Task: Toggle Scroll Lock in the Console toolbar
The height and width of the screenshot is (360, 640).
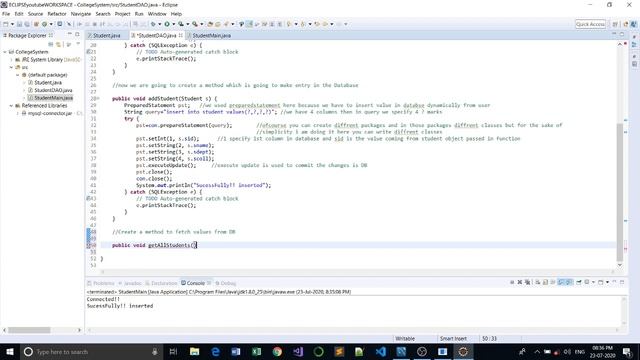Action: (x=545, y=282)
